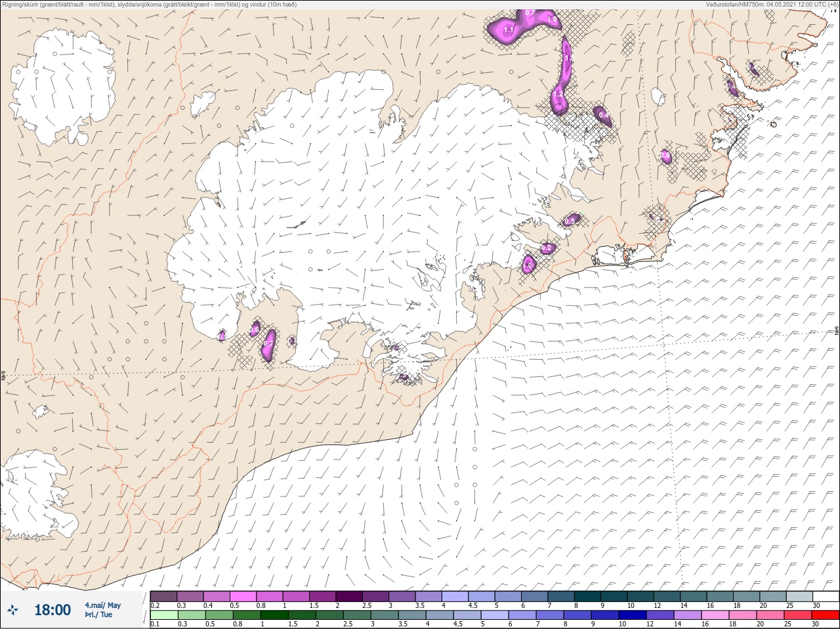Click the white final swatch in upper legend row

click(x=826, y=596)
